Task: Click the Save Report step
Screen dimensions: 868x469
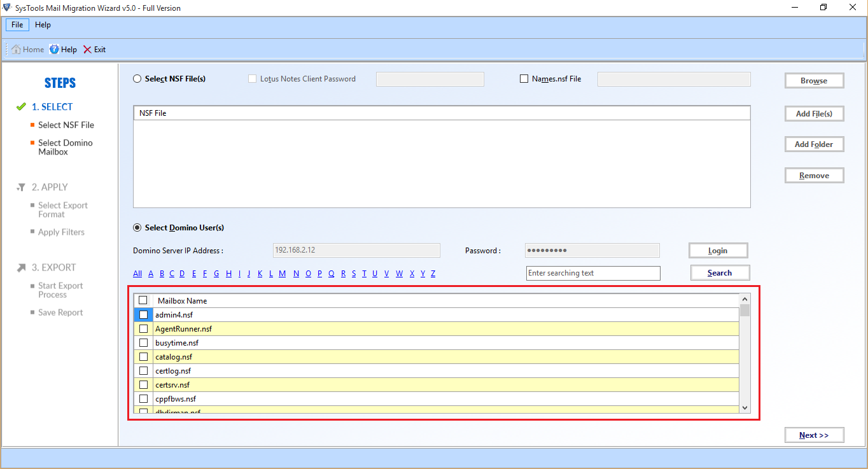Action: pyautogui.click(x=60, y=312)
